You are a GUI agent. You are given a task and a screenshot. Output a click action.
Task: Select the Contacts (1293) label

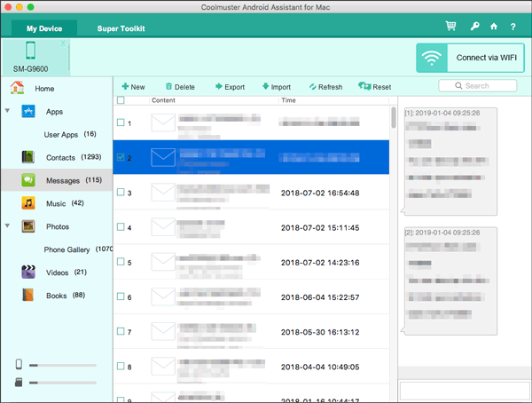(74, 157)
